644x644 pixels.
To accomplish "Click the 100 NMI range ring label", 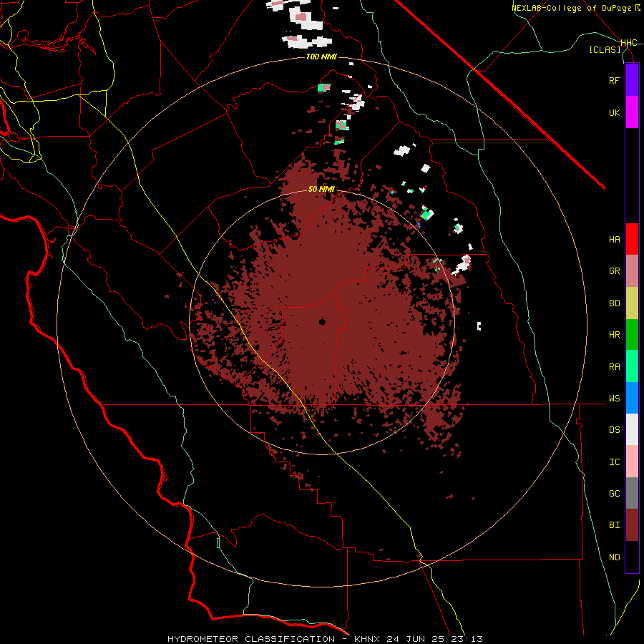I will point(321,57).
